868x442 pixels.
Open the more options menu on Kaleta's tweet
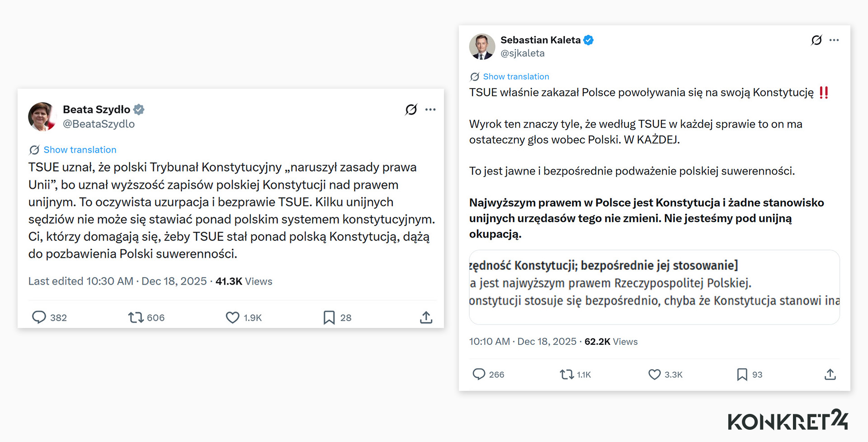coord(835,40)
